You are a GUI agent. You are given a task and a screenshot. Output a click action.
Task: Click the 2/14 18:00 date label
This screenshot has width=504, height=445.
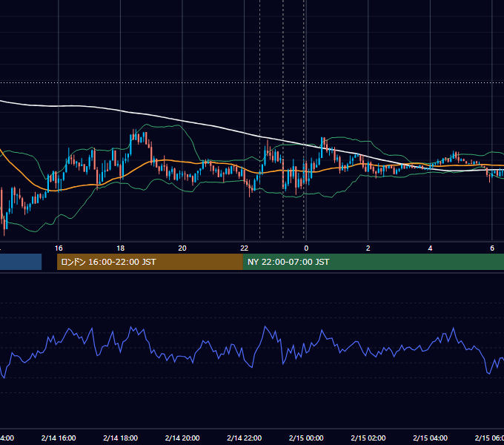[121, 438]
